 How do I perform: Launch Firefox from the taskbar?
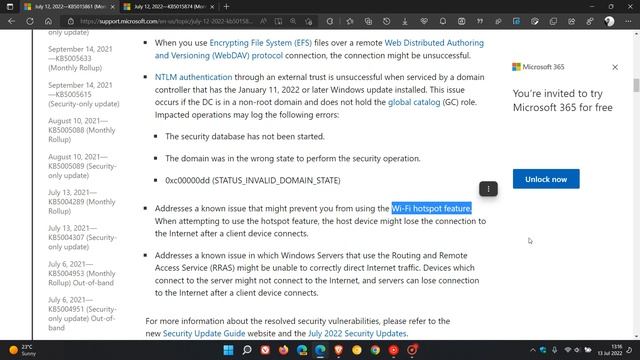283,350
